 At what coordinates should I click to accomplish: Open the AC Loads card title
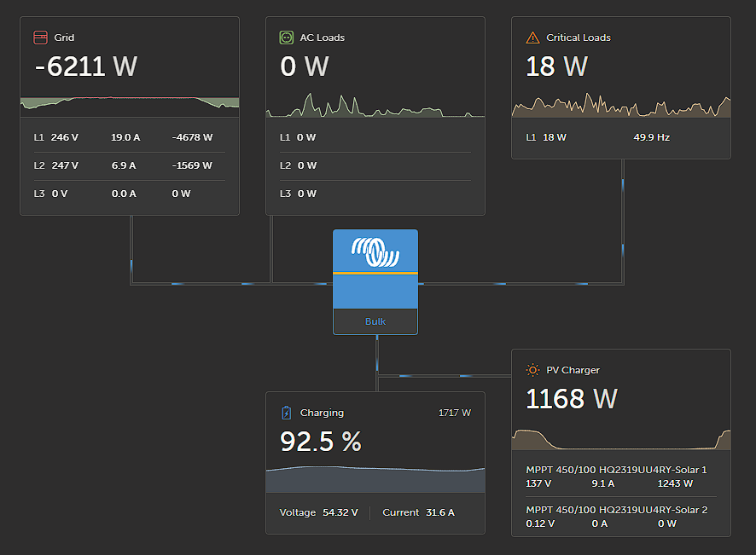(x=322, y=38)
